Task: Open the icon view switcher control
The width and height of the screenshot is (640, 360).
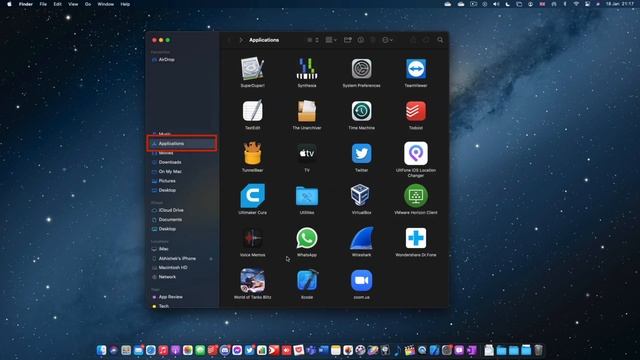Action: (313, 40)
